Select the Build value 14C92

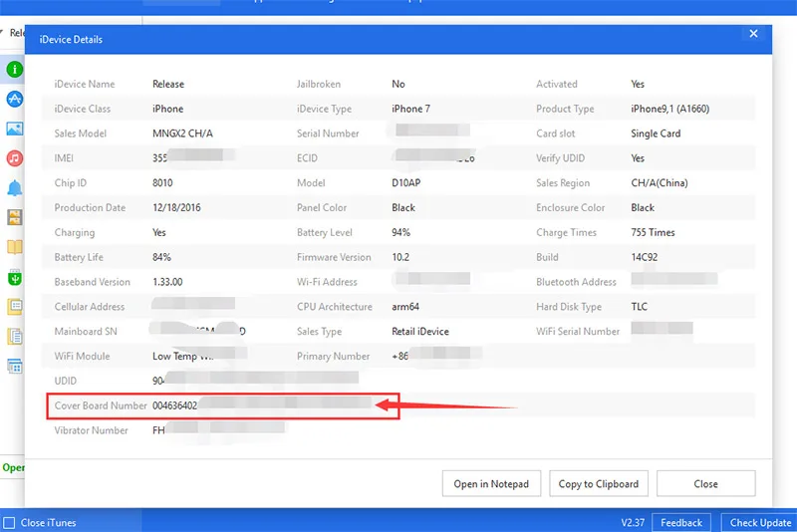644,257
